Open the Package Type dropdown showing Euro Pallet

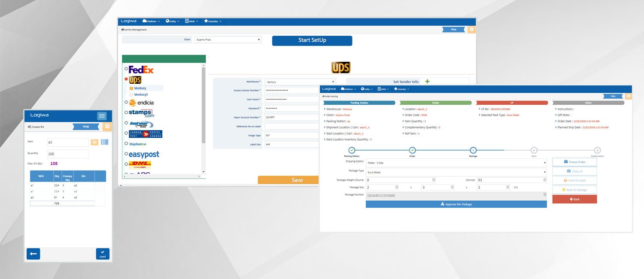456,172
